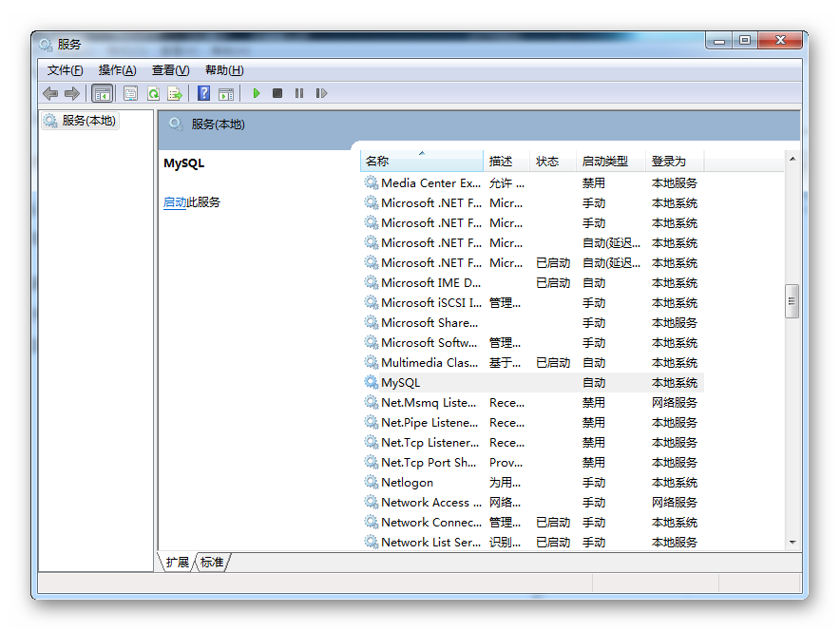Switch to the 扩展 tab
Viewport: 840px width, 631px height.
point(178,562)
